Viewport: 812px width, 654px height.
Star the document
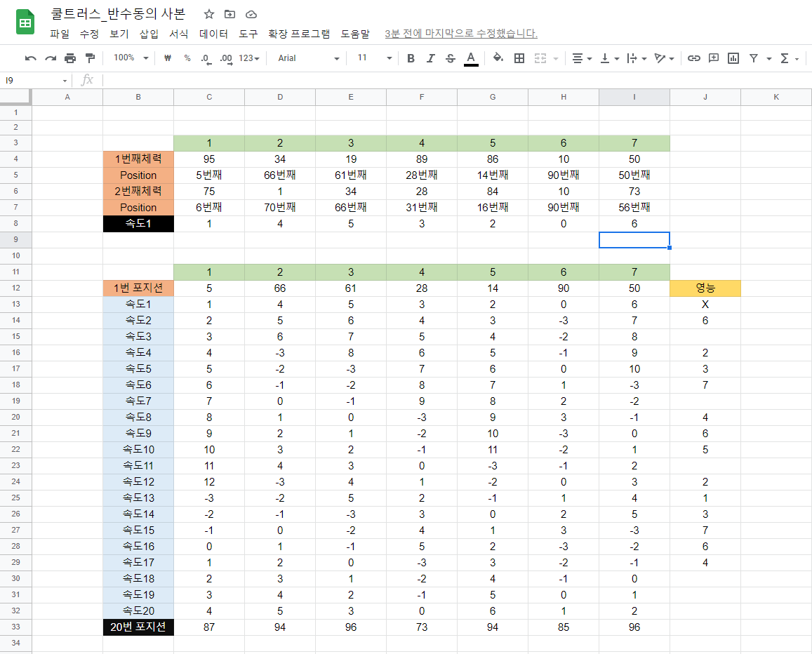click(208, 14)
